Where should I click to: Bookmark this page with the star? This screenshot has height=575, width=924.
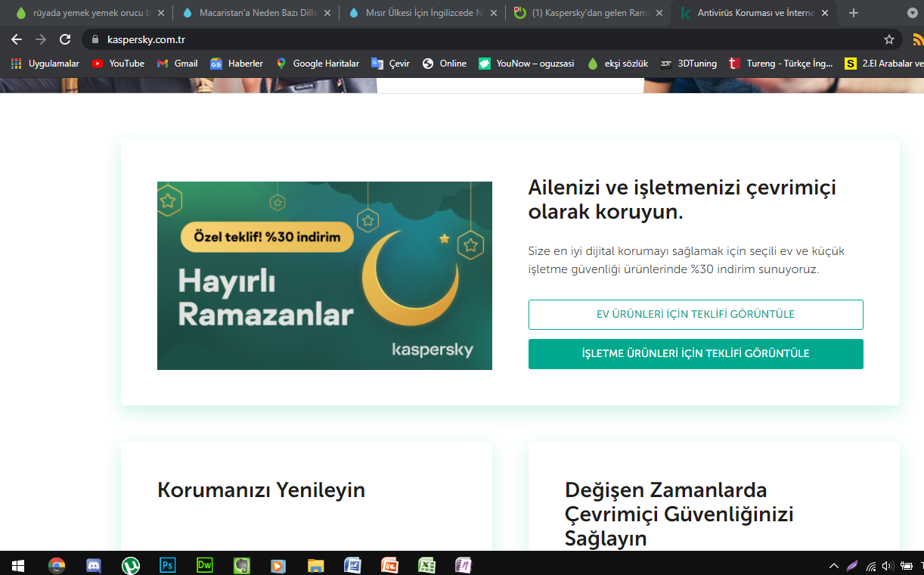pyautogui.click(x=889, y=39)
